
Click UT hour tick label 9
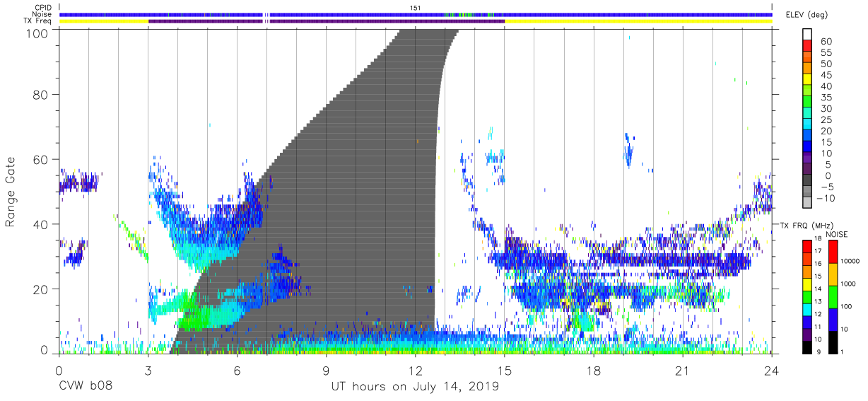tap(327, 371)
